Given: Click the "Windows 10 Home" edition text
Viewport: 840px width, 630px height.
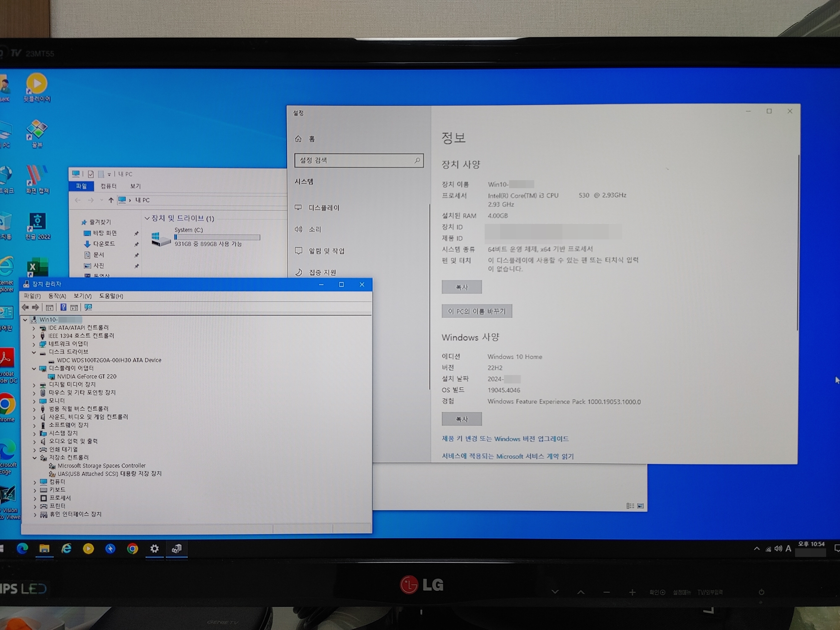Looking at the screenshot, I should click(514, 357).
